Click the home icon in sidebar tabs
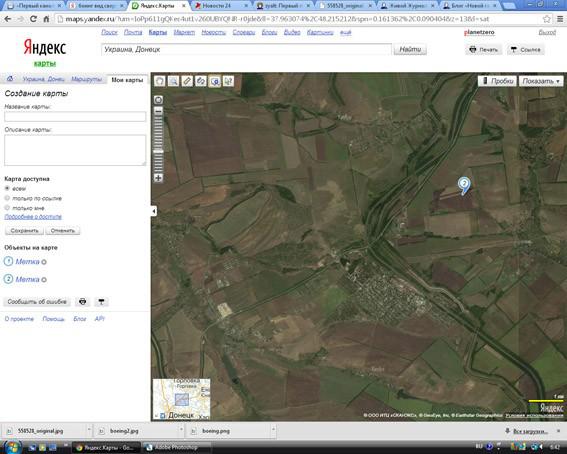 pos(10,78)
